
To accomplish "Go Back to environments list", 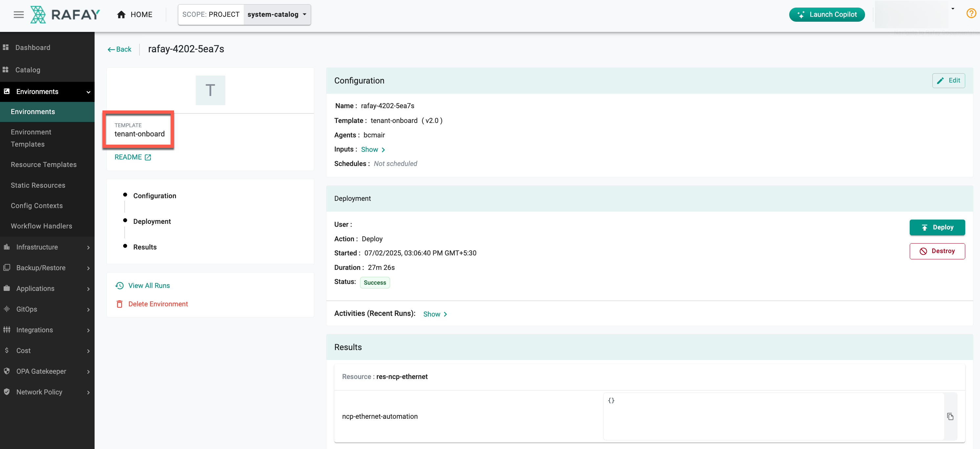I will tap(120, 49).
